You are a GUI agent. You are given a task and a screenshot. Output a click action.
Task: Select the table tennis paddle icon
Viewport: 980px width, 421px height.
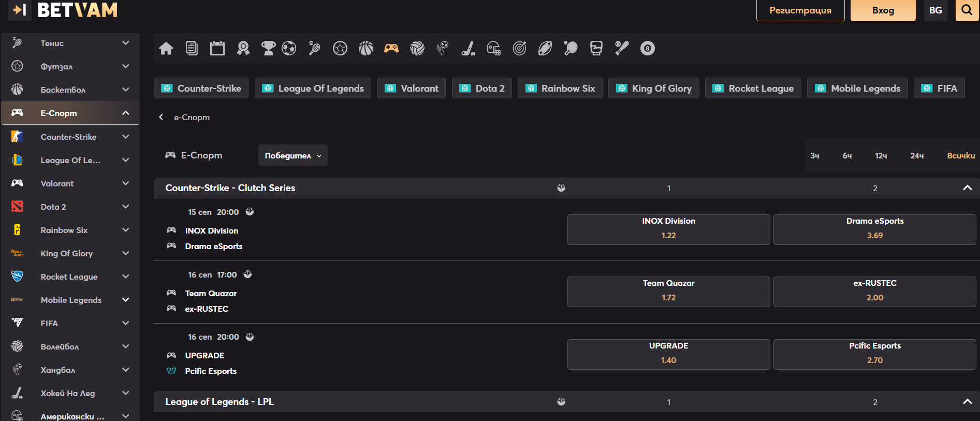tap(571, 49)
